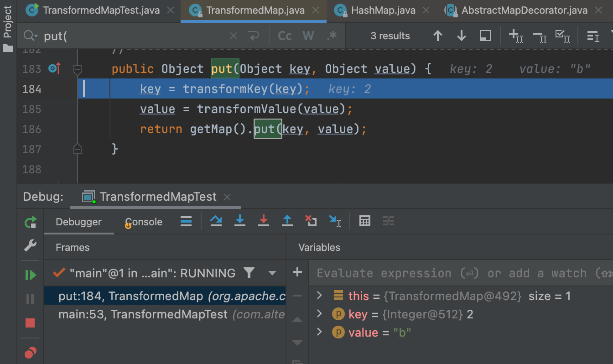Select all occurrences icon
Viewport: 613px width, 364px height.
tap(563, 36)
